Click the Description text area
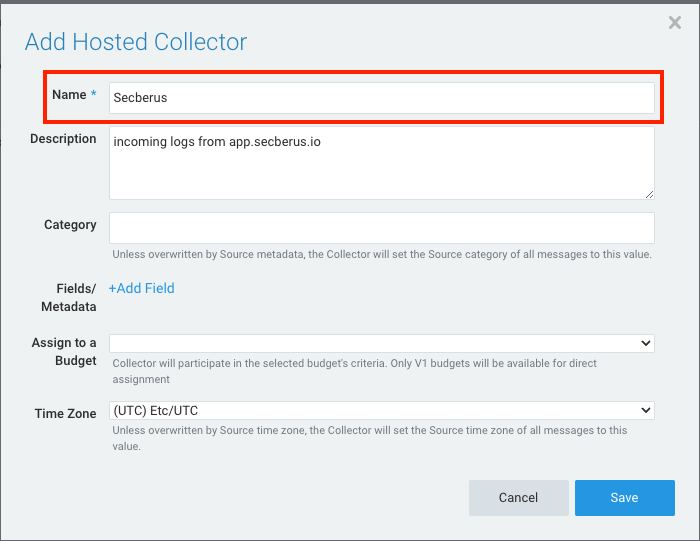This screenshot has width=700, height=541. coord(382,163)
